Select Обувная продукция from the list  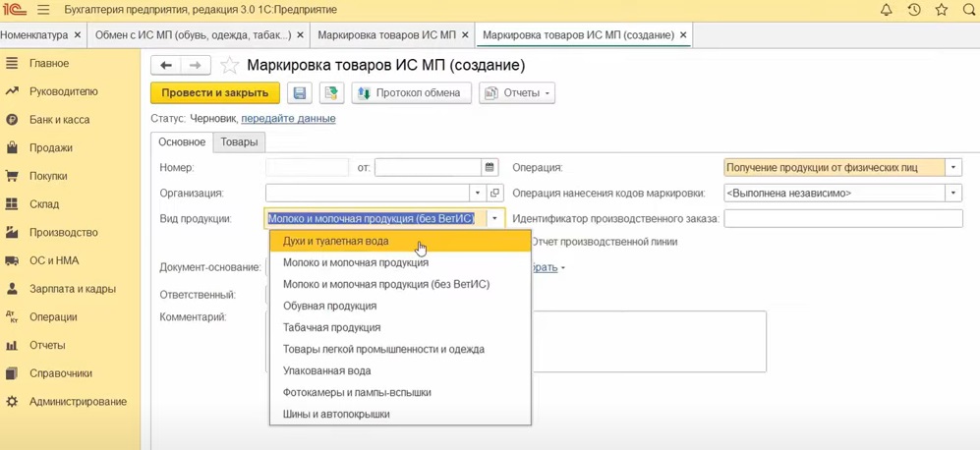[329, 306]
